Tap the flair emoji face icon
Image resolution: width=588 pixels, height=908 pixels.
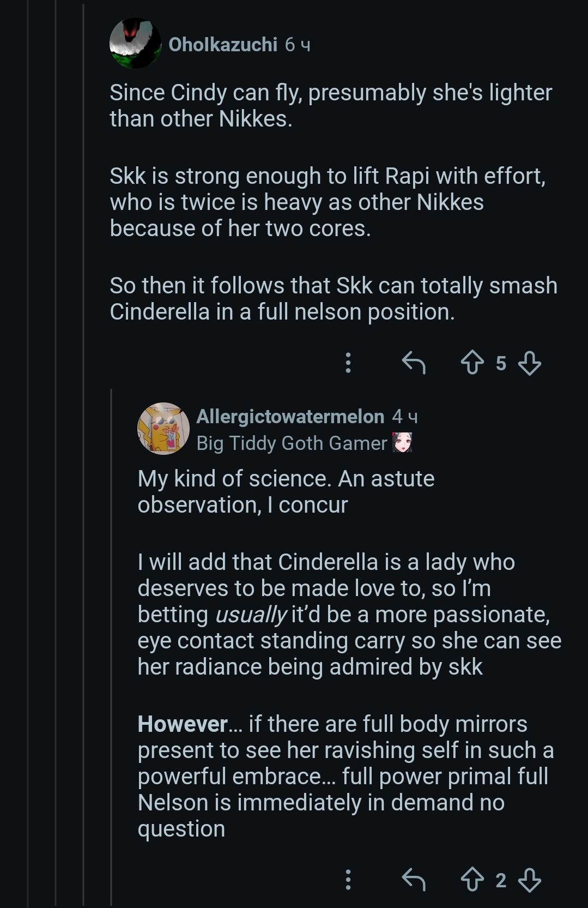tap(402, 442)
